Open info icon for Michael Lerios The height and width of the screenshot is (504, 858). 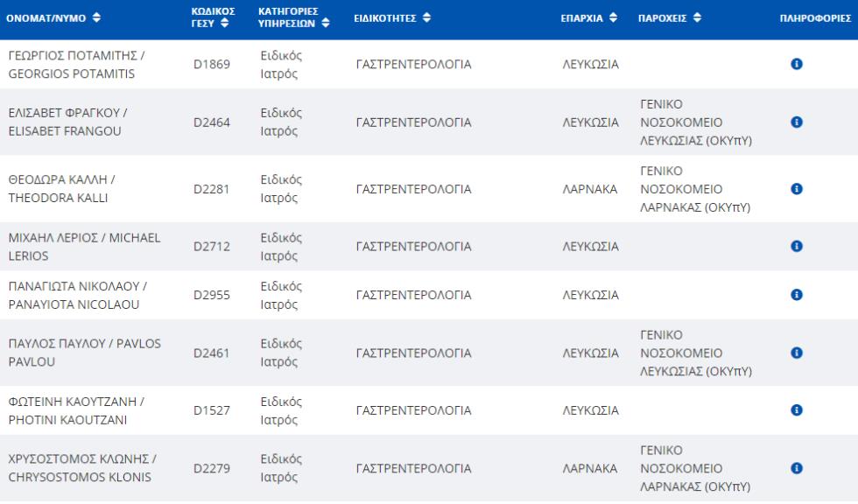coord(796,246)
